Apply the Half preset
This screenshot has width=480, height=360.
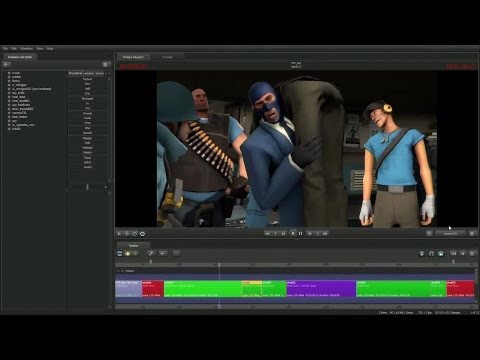point(87,89)
